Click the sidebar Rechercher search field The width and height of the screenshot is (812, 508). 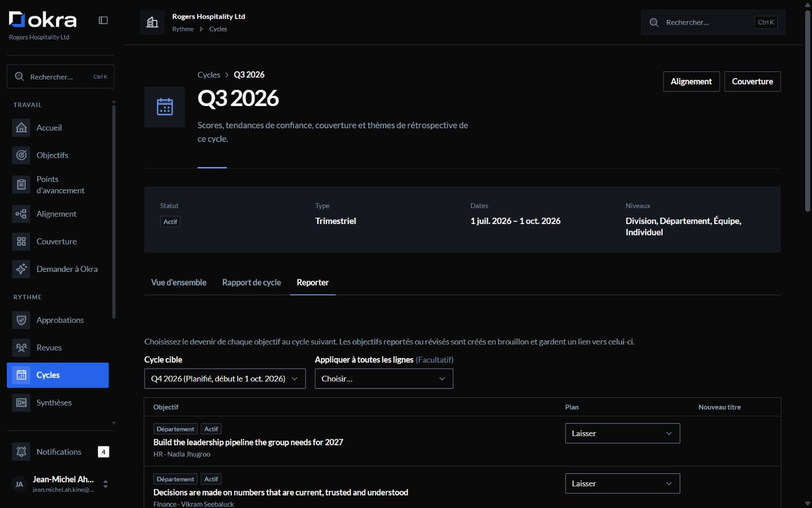pos(60,76)
